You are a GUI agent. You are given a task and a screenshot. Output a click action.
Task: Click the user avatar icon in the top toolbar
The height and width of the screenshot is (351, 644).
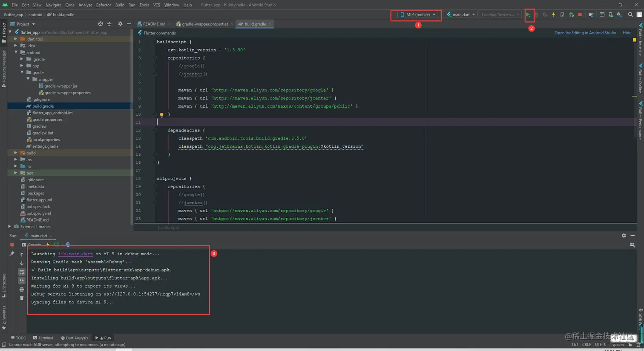point(639,15)
